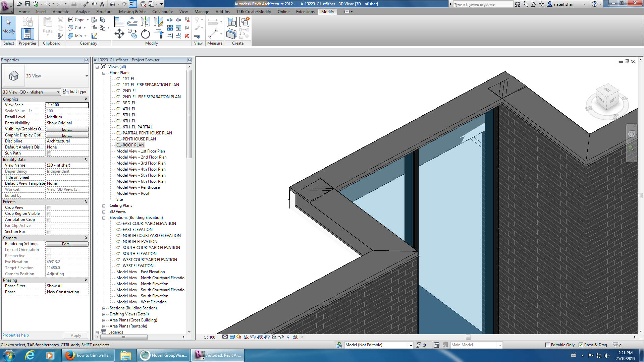Image resolution: width=644 pixels, height=362 pixels.
Task: Click the red Delete X icon
Action: pos(187,36)
